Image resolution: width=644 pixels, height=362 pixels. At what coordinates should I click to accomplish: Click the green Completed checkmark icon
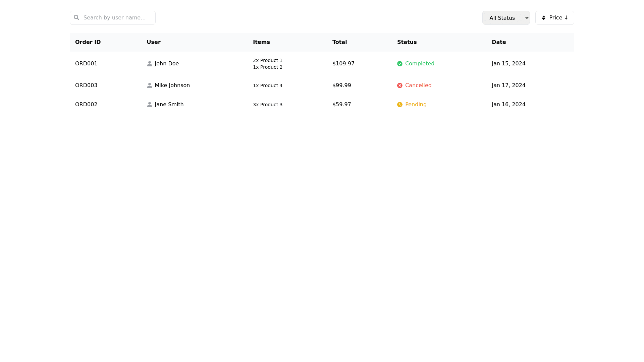[399, 64]
